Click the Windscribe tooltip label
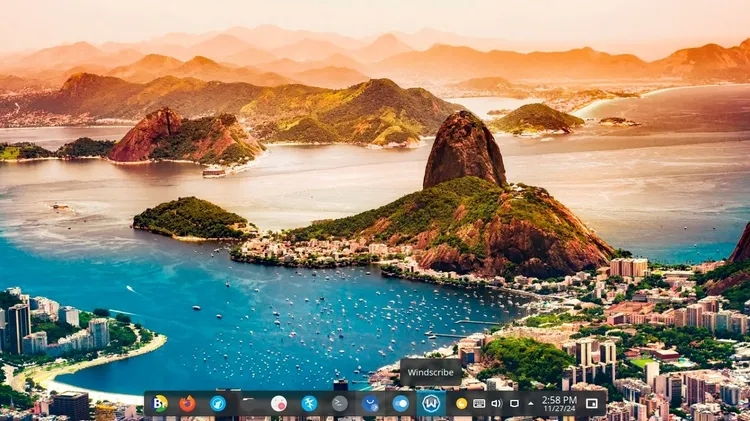Image resolution: width=750 pixels, height=421 pixels. 430,372
